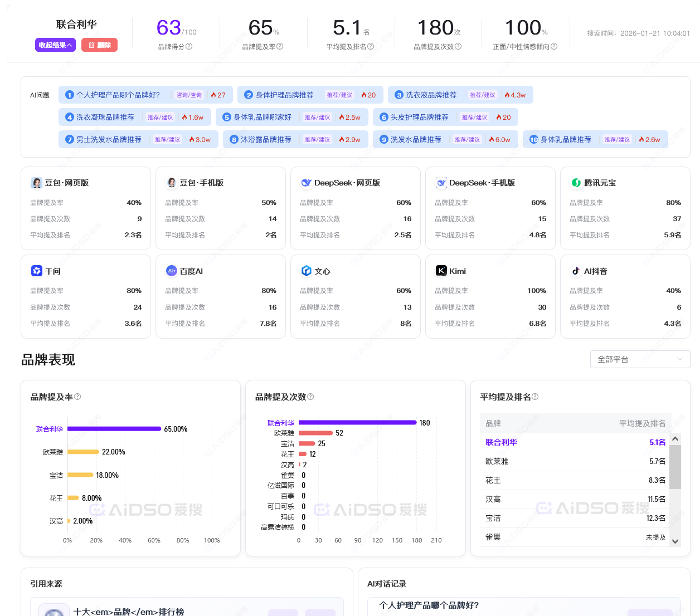
Task: Click help icon next to 平均提及排名 header metric
Action: pos(371,47)
